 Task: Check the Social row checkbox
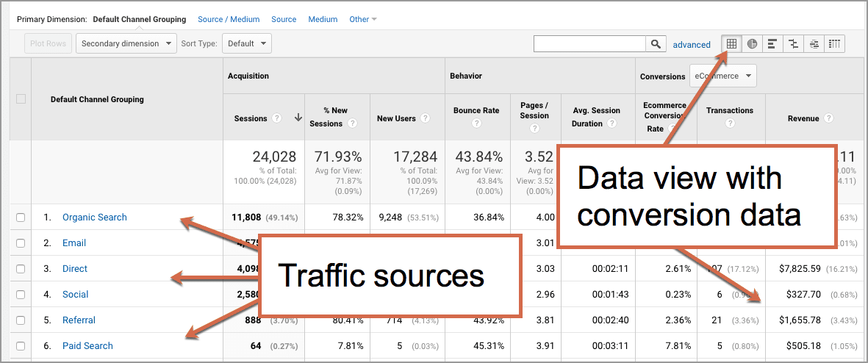(21, 295)
